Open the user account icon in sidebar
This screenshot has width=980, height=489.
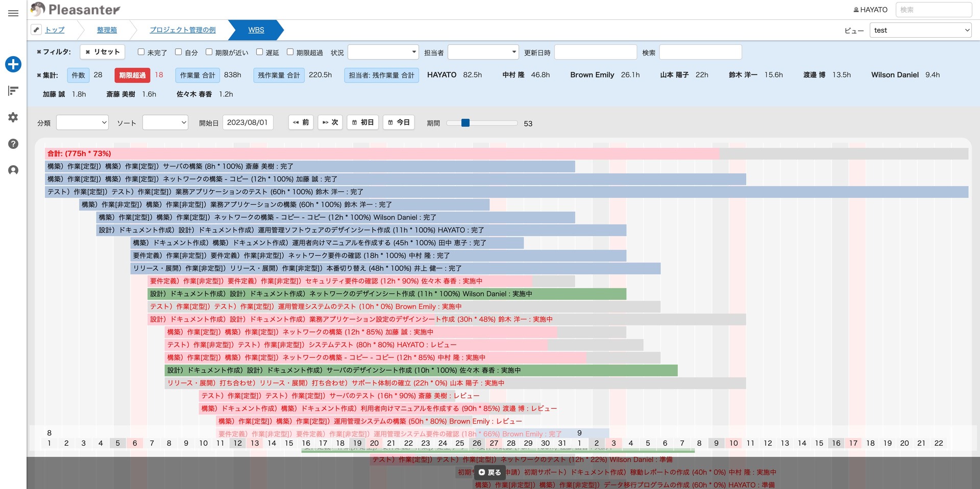pos(13,170)
